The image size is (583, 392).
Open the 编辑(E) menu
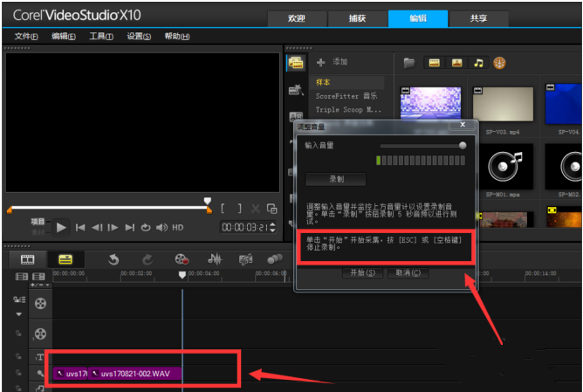pos(64,37)
